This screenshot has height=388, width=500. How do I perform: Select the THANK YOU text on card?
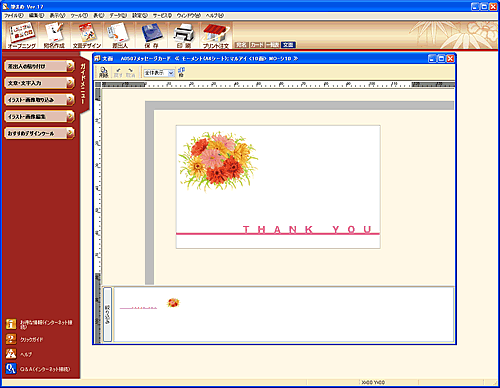pos(307,229)
